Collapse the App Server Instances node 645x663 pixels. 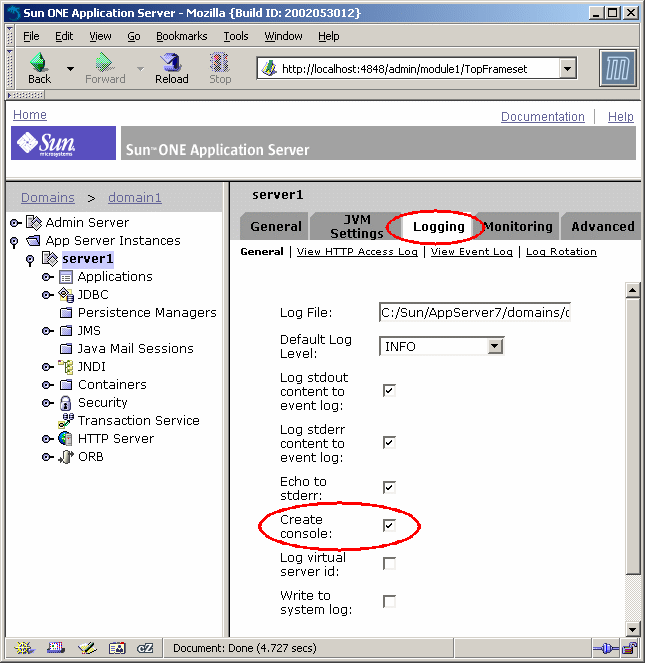click(x=14, y=242)
